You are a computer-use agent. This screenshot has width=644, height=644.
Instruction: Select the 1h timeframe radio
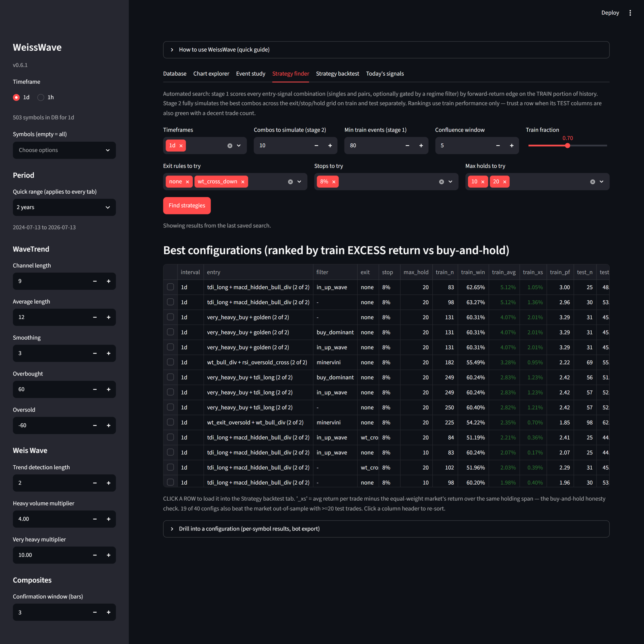tap(41, 97)
